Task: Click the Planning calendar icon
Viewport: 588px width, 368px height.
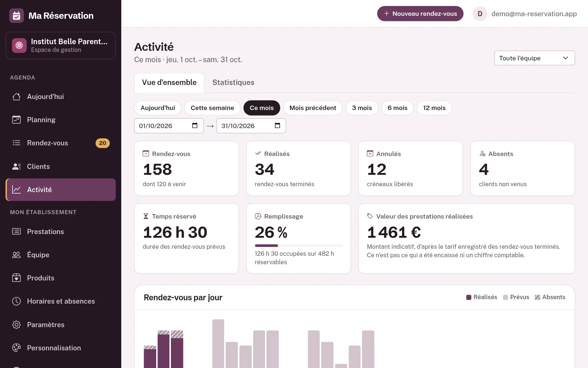Action: [17, 120]
